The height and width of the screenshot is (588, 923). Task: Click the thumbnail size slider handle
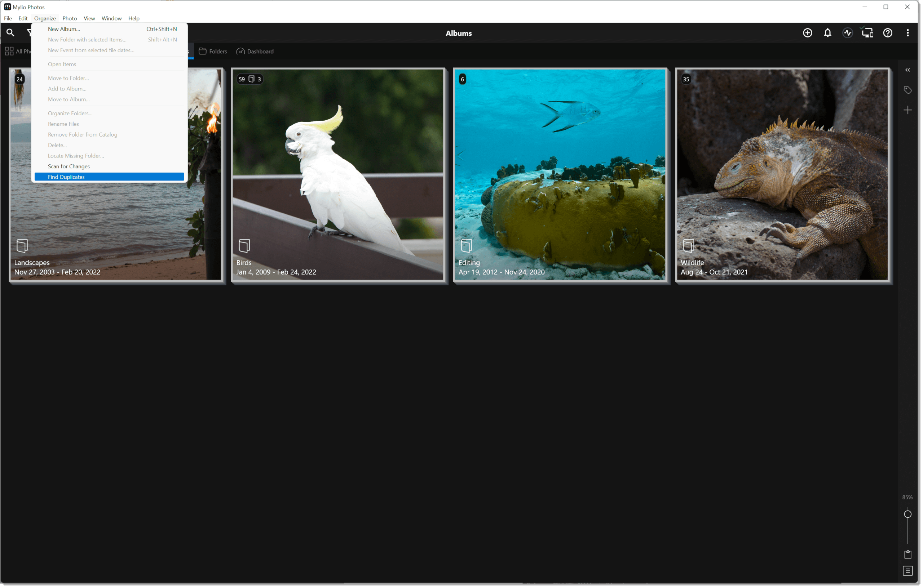pos(907,514)
